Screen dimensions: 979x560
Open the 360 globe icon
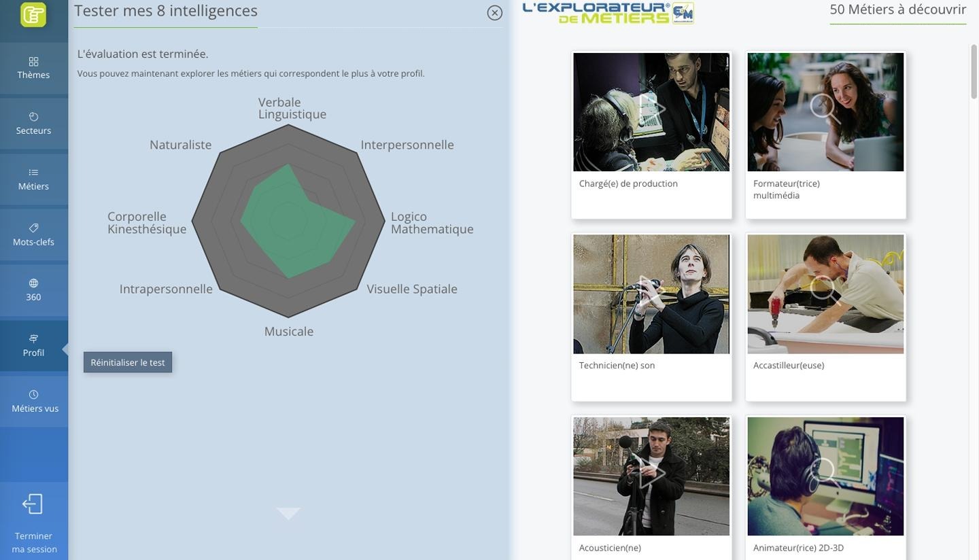(33, 283)
